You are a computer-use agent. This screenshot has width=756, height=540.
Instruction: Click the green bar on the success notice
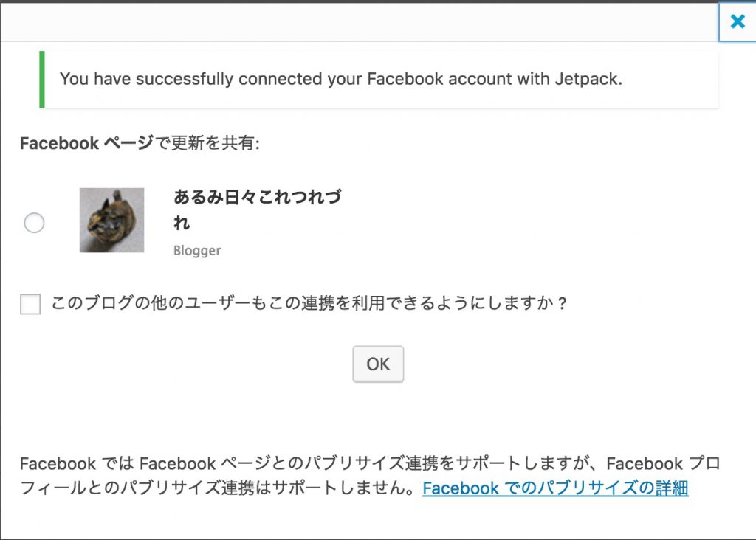coord(42,79)
